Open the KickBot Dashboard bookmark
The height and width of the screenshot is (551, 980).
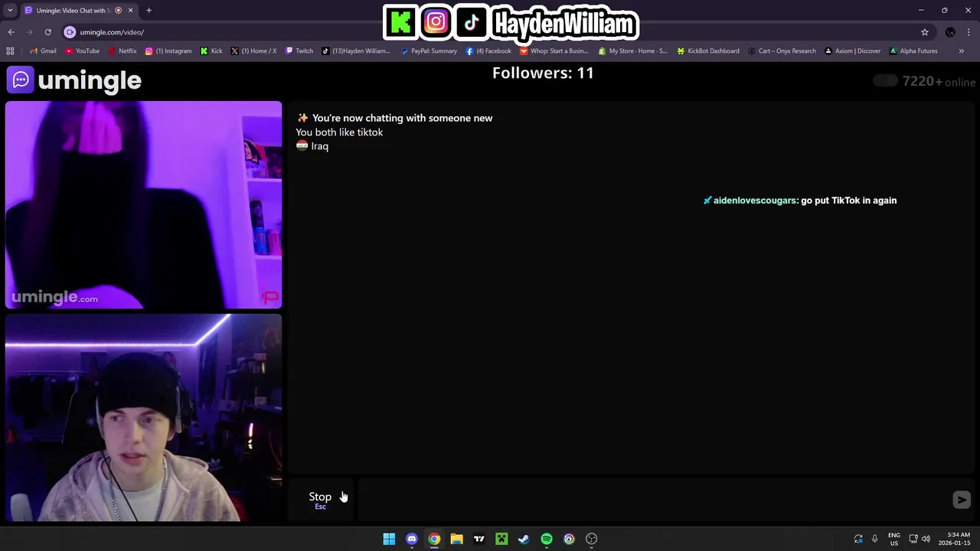(708, 51)
